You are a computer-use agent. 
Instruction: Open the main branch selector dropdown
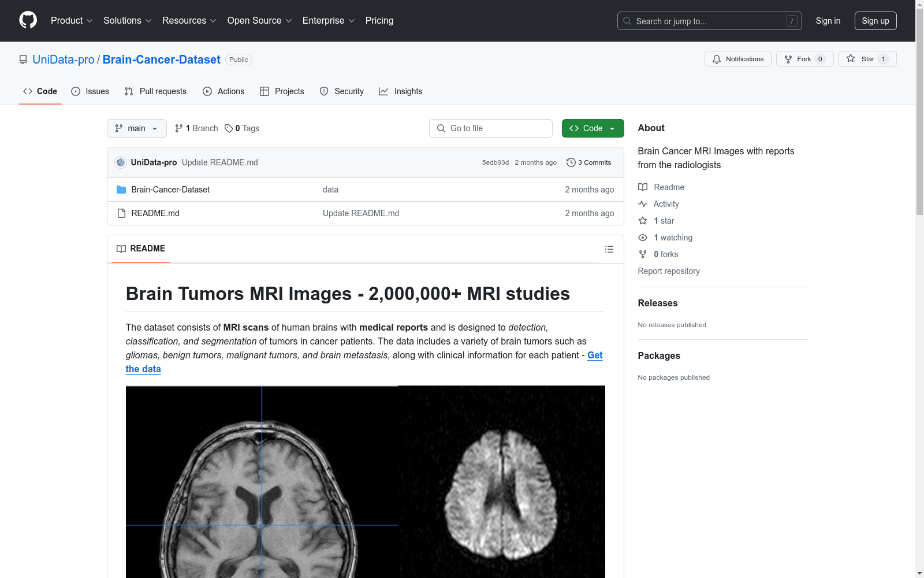point(137,128)
